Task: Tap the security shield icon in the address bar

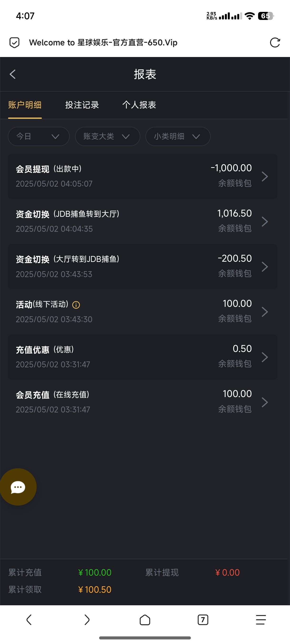Action: point(14,43)
